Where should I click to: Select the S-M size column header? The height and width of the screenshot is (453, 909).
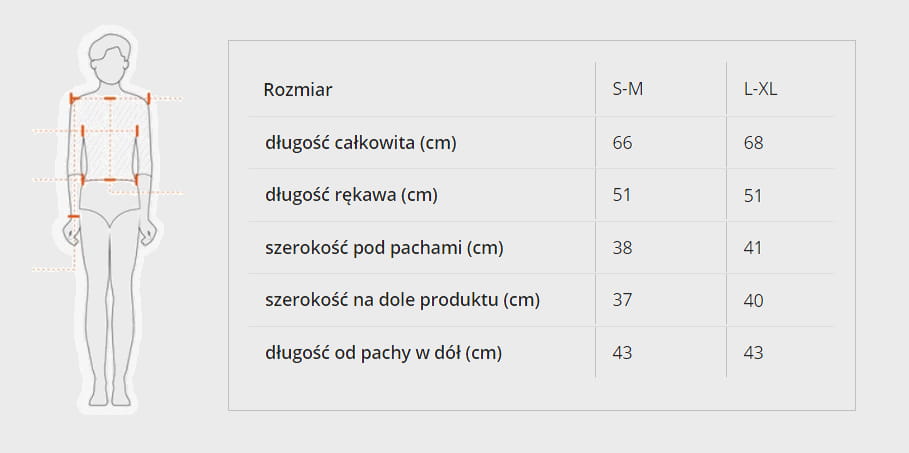tap(627, 90)
